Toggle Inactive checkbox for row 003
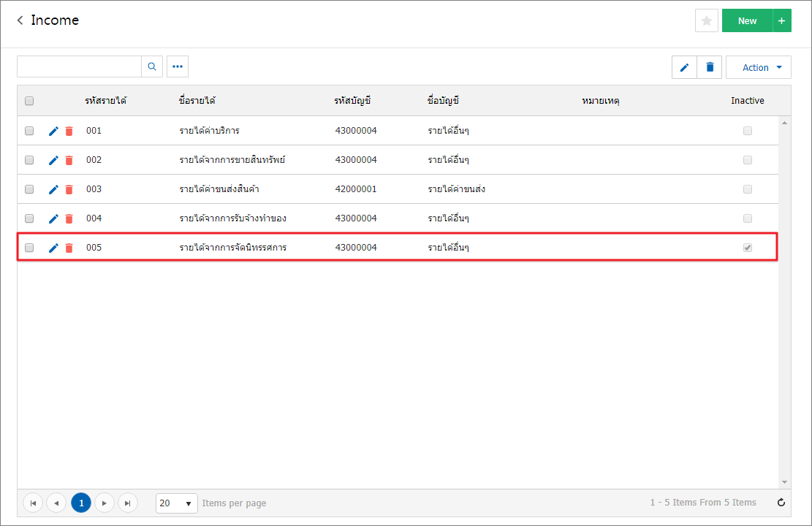 747,189
